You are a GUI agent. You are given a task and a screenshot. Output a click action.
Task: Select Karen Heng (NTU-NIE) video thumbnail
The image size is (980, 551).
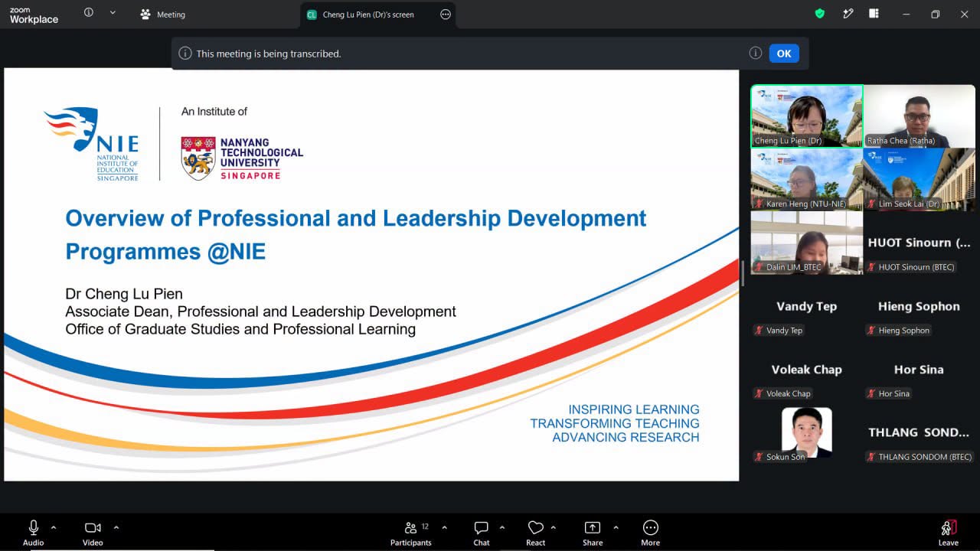tap(807, 179)
